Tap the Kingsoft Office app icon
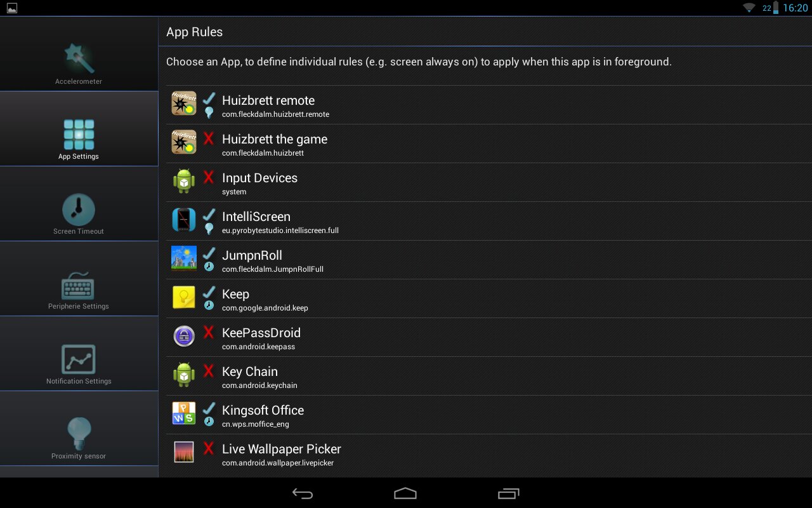The width and height of the screenshot is (812, 508). tap(184, 413)
